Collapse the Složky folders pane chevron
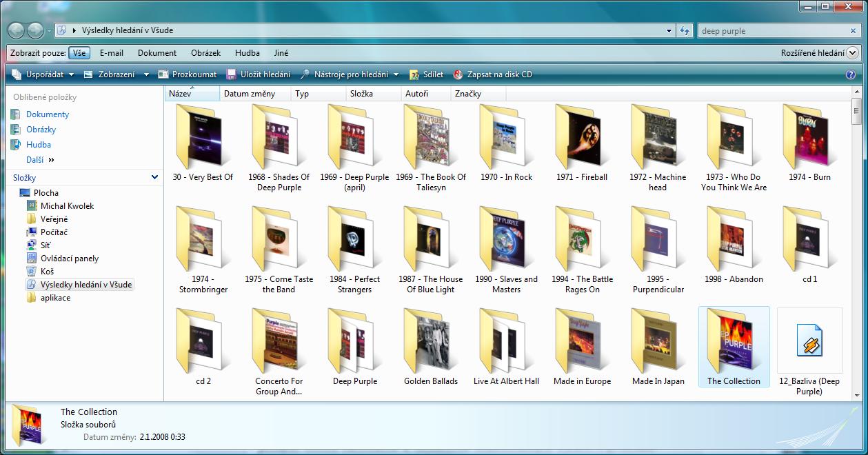This screenshot has width=868, height=455. (x=154, y=177)
